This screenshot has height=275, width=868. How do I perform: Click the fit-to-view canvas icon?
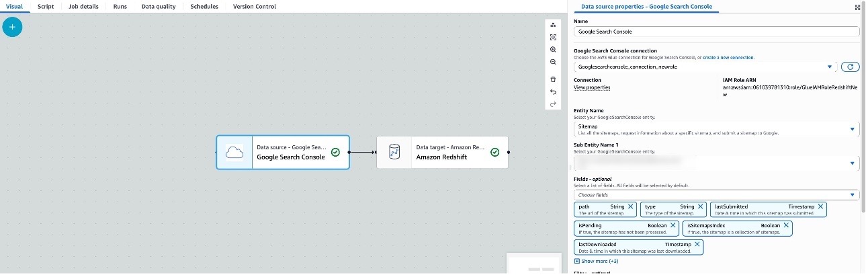pos(553,37)
